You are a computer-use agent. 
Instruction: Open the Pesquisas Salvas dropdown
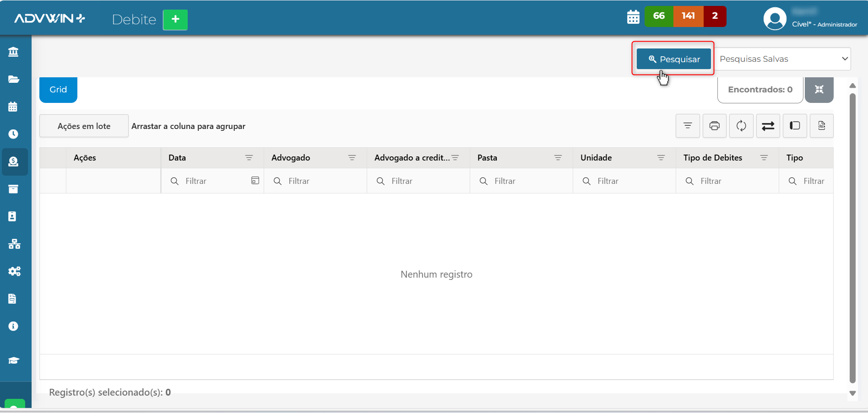tap(783, 59)
